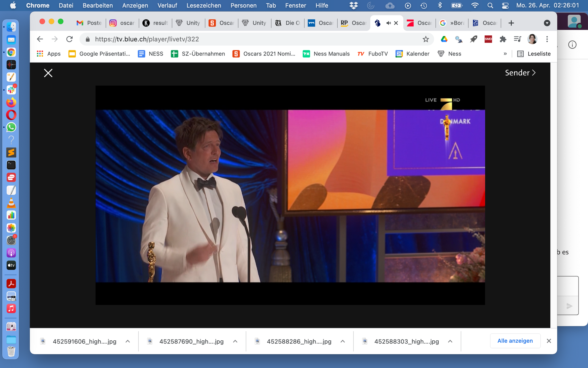Show hidden bookmarks overflow chevron
This screenshot has width=588, height=368.
click(505, 54)
